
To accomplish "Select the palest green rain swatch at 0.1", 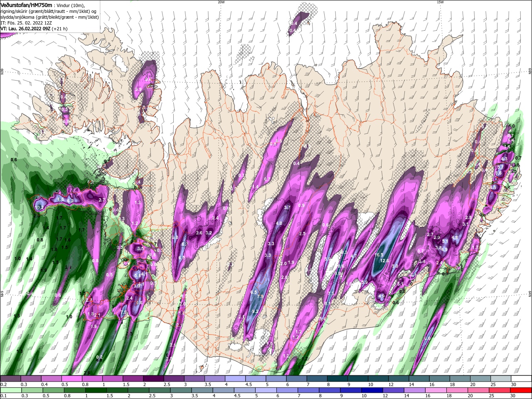I will 10,390.
